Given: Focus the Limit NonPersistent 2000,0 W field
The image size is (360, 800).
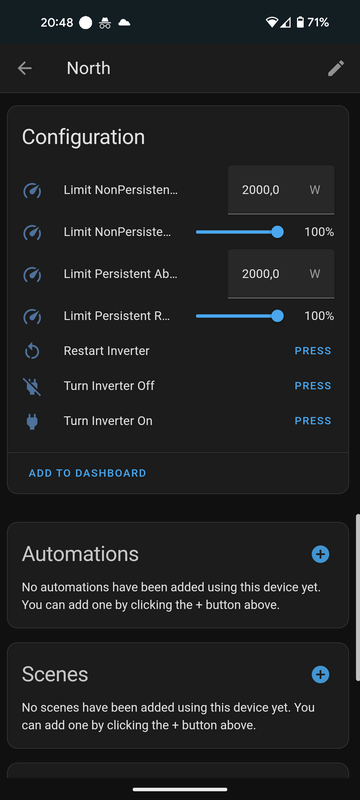Looking at the screenshot, I should click(281, 190).
